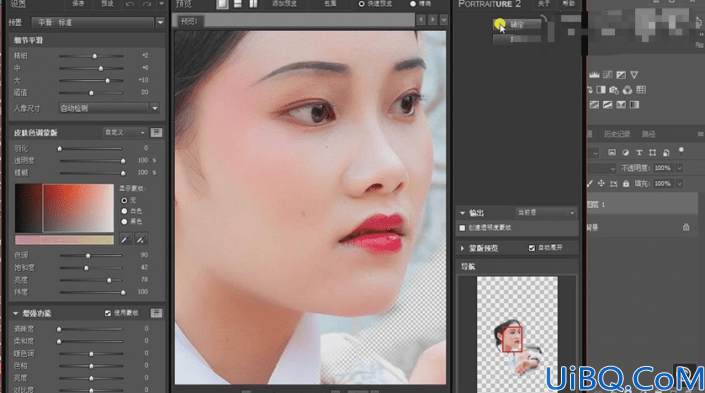Click the skin tone color gradient picker
The image size is (705, 393).
point(64,208)
